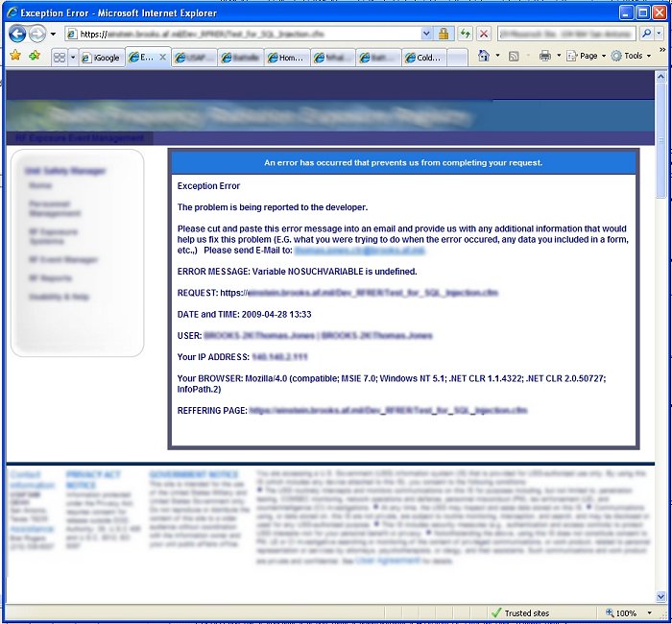Click in the address bar URL field
This screenshot has height=624, width=672.
pyautogui.click(x=250, y=34)
